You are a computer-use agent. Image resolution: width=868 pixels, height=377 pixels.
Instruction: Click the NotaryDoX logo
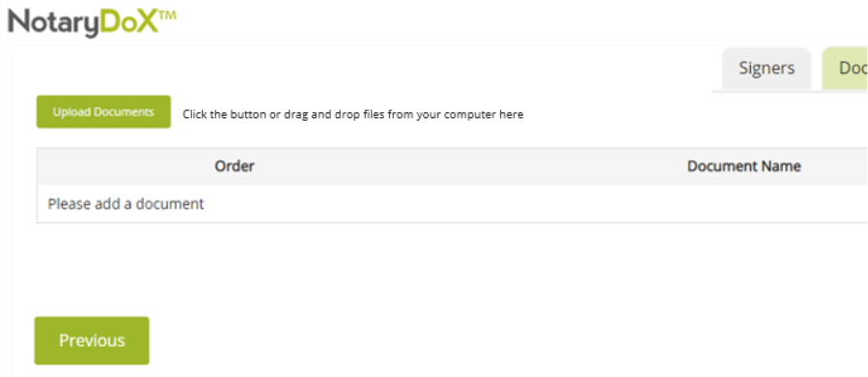[x=92, y=23]
